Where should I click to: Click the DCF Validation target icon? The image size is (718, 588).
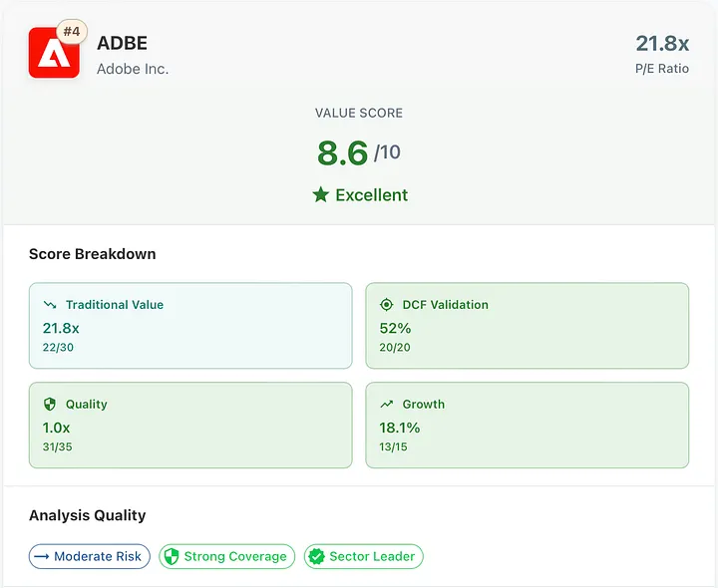(x=387, y=305)
